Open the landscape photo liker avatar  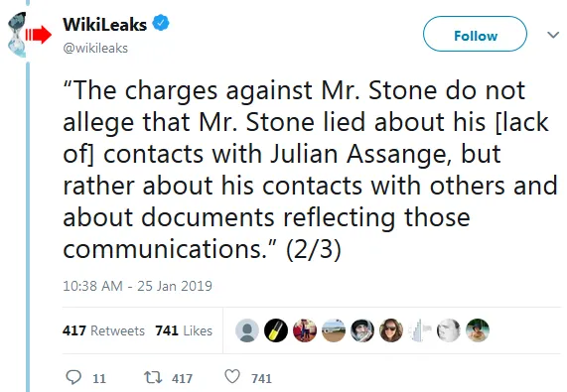point(334,330)
